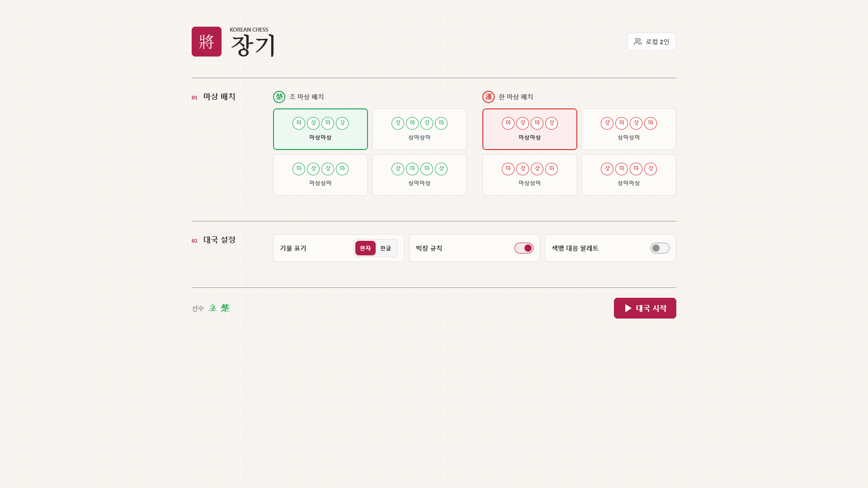Select the red 마상마상 layout for 한
Viewport: 868px width, 488px height.
tap(530, 129)
